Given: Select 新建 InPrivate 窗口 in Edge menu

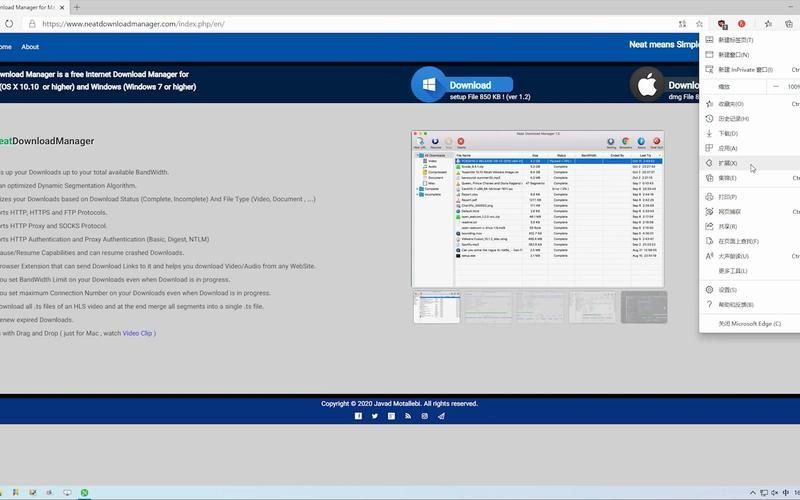Looking at the screenshot, I should click(x=749, y=69).
